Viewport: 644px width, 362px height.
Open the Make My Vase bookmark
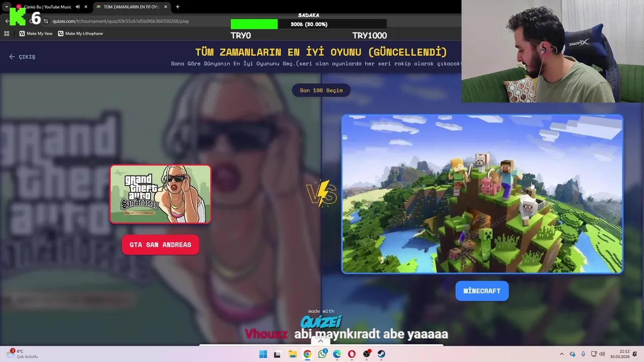coord(36,34)
